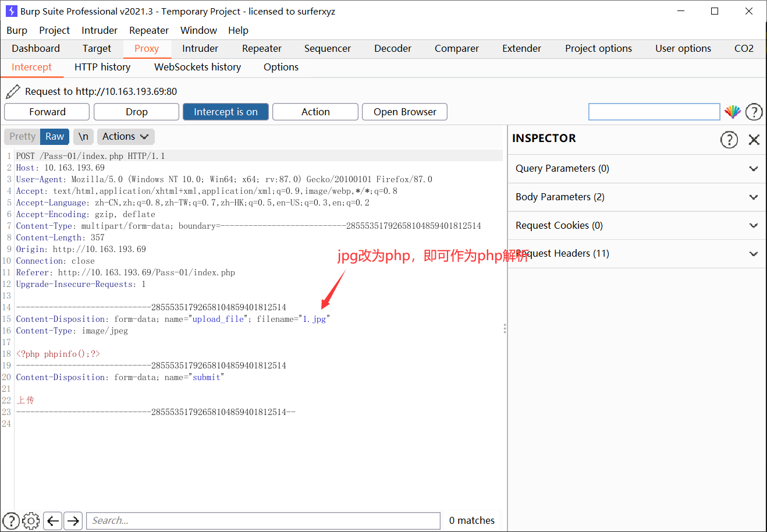
Task: Click the Action button
Action: 315,112
